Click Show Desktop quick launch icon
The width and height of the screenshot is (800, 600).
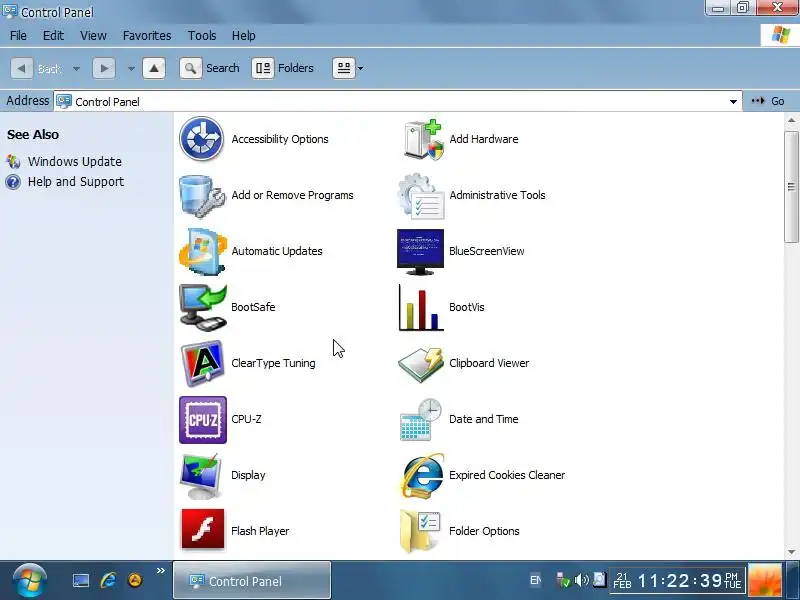pos(81,581)
